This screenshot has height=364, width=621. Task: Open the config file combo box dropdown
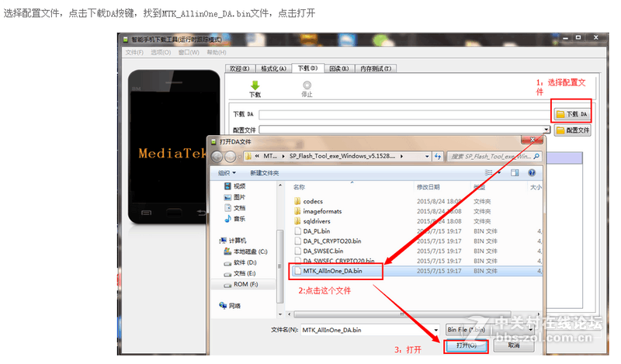pos(546,130)
